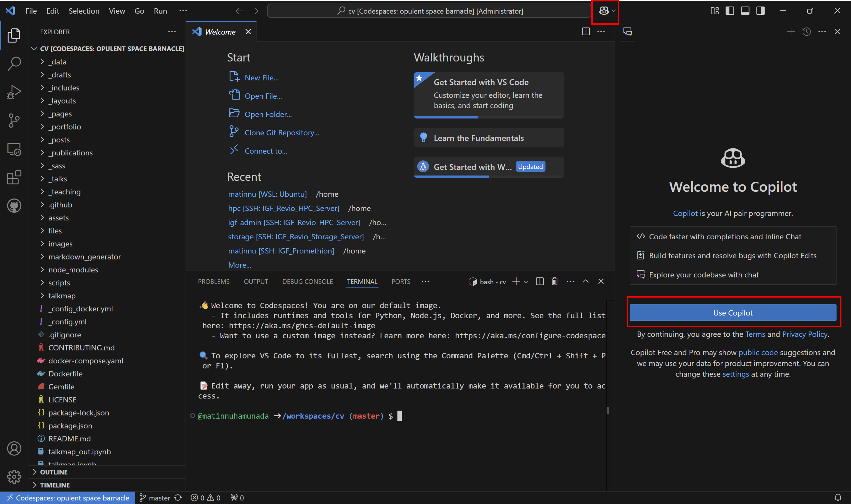Open the Remote Explorer view

pyautogui.click(x=14, y=149)
